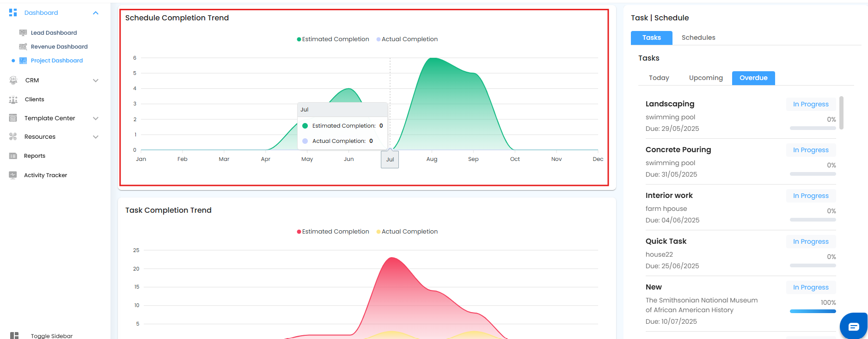Click the Dashboard grid icon
Viewport: 868px width, 339px height.
pos(13,12)
